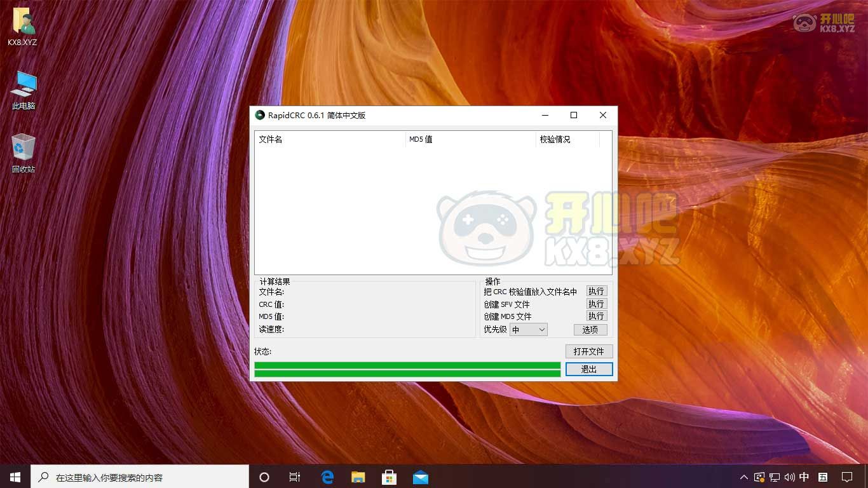This screenshot has width=868, height=488.
Task: Execute 创建 SFV 文件
Action: [x=597, y=304]
